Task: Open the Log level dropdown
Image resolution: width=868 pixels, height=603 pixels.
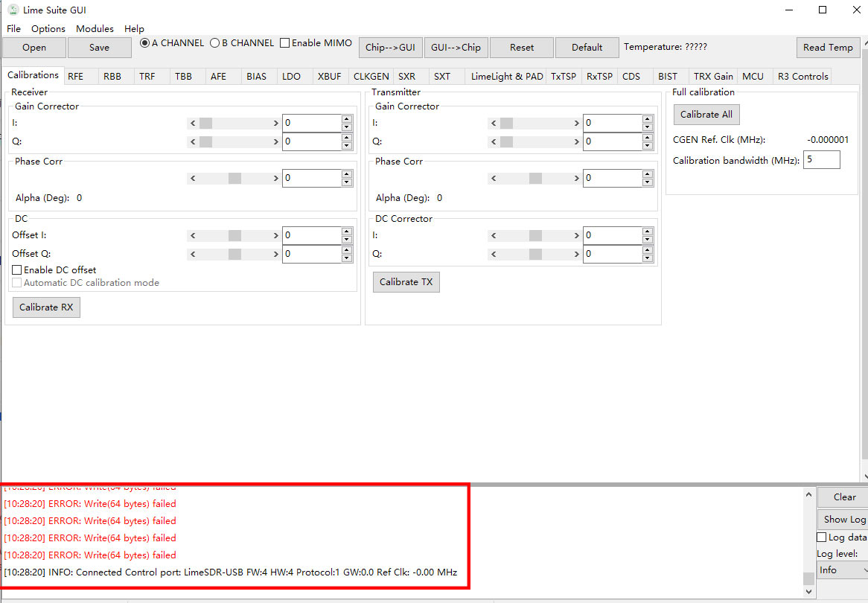Action: coord(843,569)
